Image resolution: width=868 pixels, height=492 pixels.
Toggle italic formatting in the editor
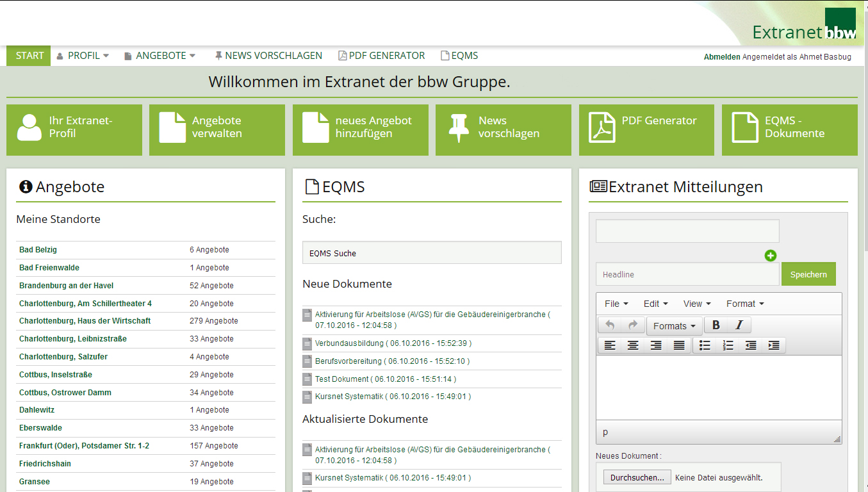tap(739, 325)
